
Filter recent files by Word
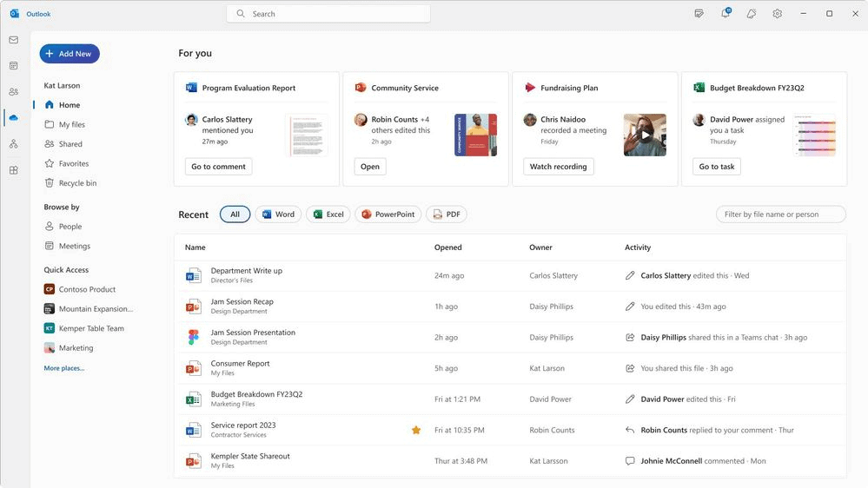278,214
